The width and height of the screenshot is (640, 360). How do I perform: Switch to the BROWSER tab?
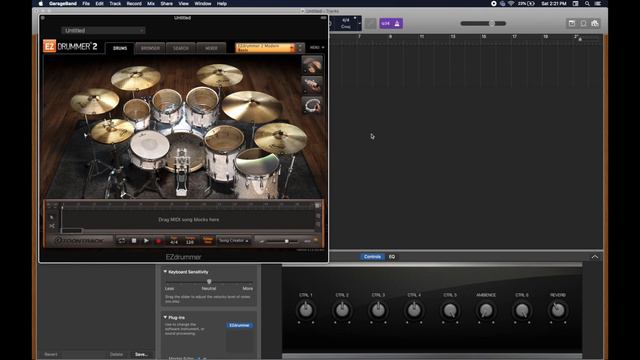tap(150, 48)
